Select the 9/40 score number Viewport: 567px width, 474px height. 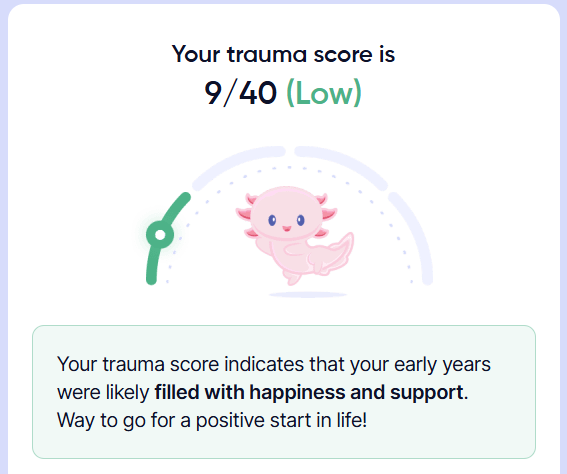[241, 93]
